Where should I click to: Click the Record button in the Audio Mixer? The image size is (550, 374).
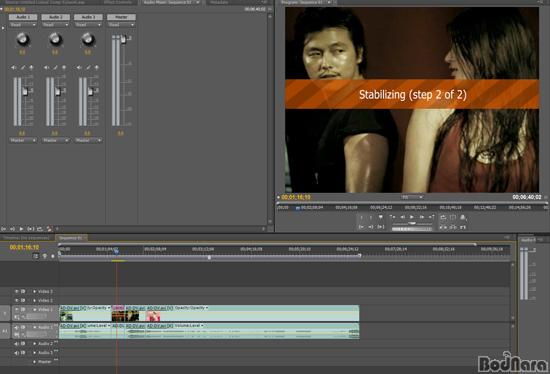tap(49, 229)
